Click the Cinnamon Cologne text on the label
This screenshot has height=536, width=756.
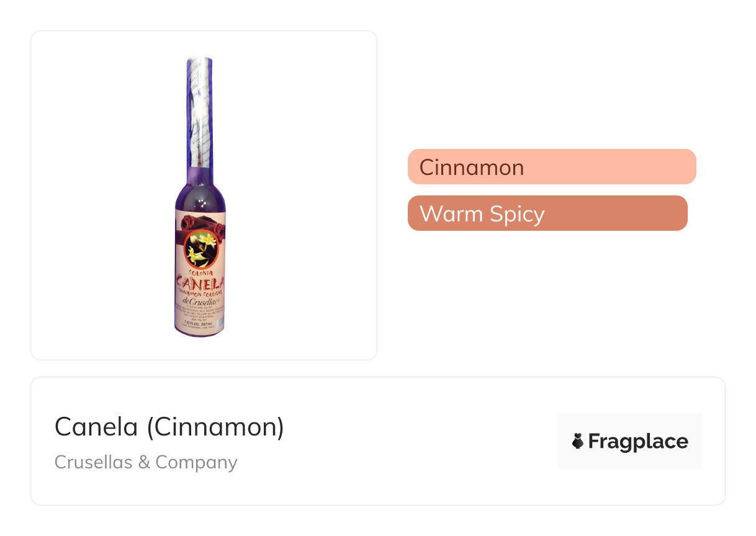pos(199,292)
